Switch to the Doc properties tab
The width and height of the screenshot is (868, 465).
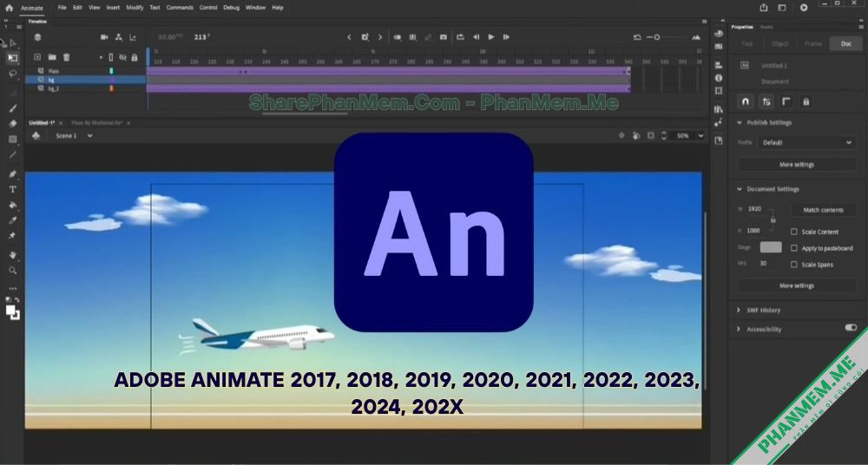(845, 43)
